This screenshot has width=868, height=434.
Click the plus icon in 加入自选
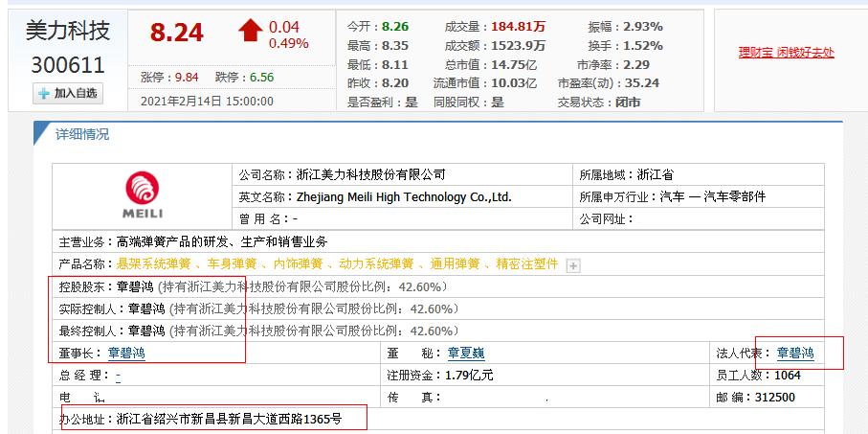[x=44, y=94]
